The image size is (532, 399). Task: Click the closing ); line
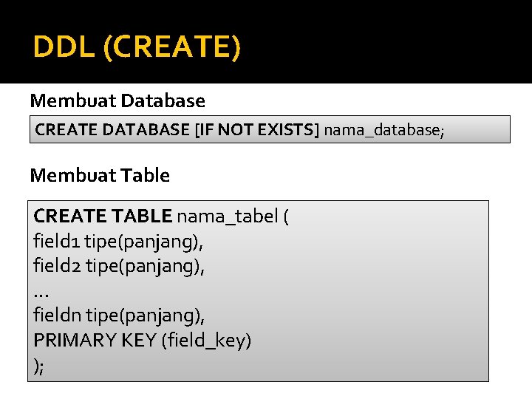click(39, 365)
